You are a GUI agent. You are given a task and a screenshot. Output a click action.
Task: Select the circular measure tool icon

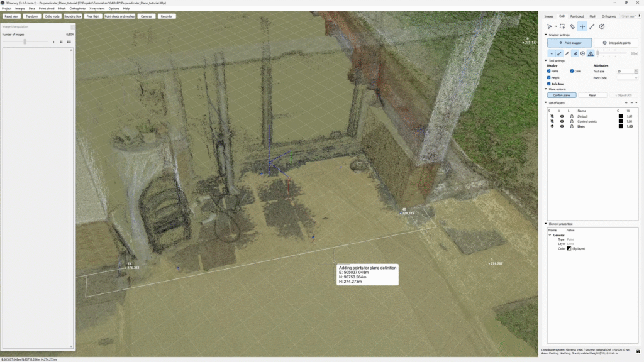602,26
